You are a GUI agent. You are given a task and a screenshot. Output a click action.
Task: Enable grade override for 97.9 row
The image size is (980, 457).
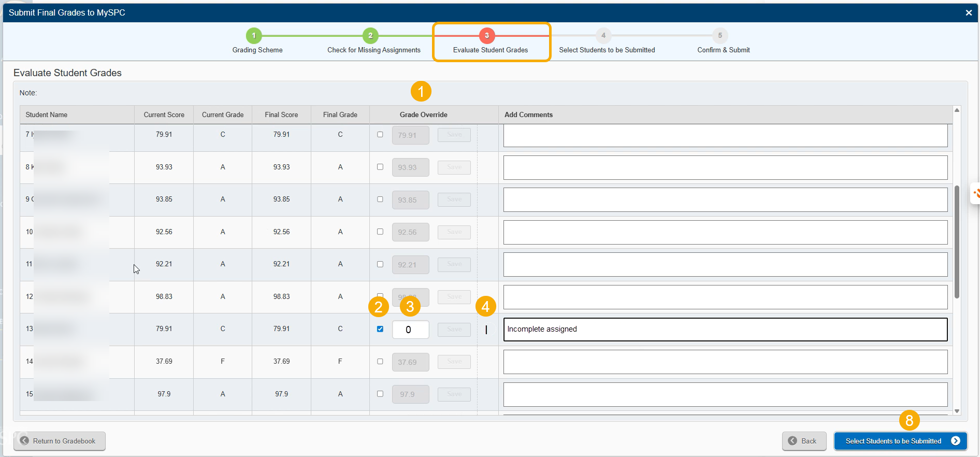point(380,394)
